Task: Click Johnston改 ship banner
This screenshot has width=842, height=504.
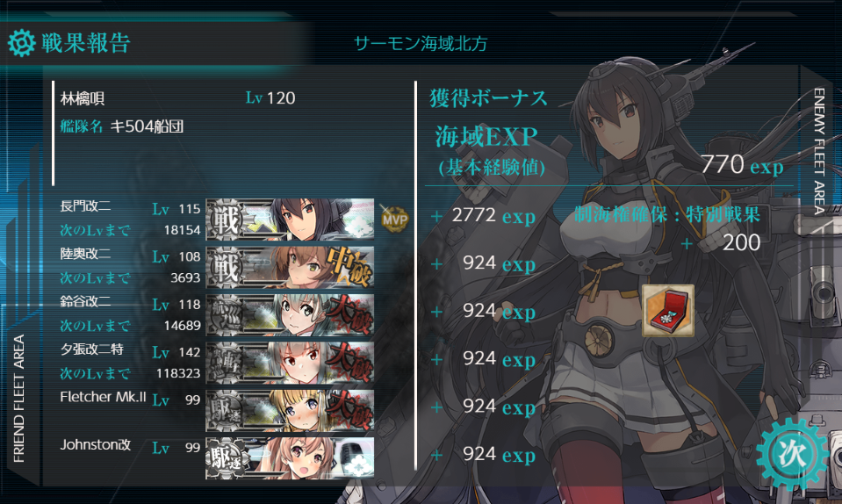Action: [290, 457]
